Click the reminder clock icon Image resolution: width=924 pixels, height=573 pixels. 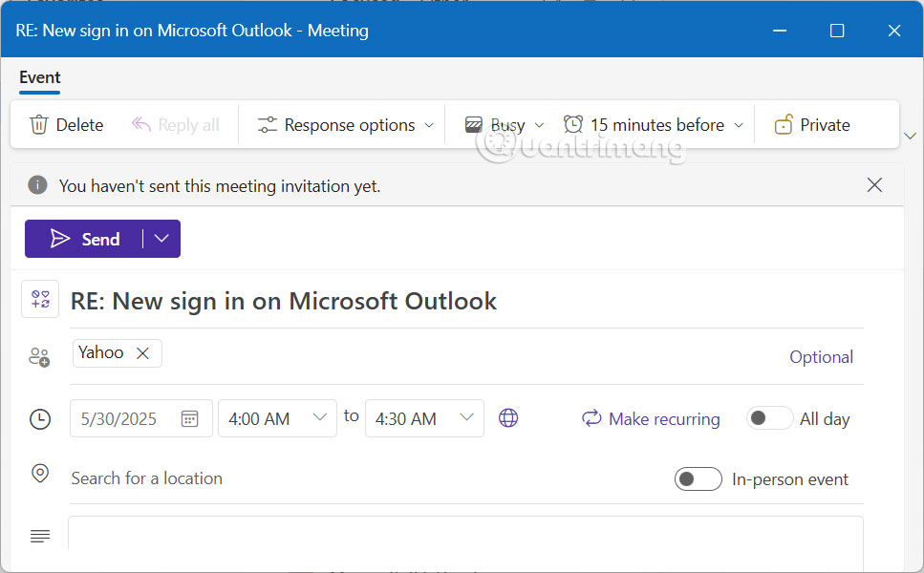click(571, 124)
